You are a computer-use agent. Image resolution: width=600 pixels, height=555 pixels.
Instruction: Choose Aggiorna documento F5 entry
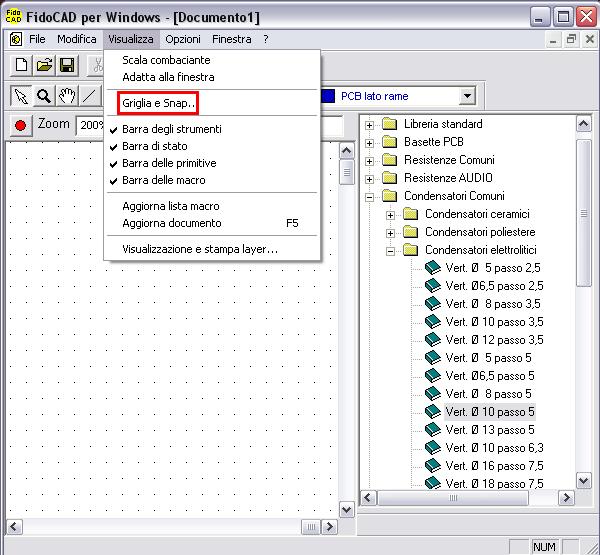[210, 223]
